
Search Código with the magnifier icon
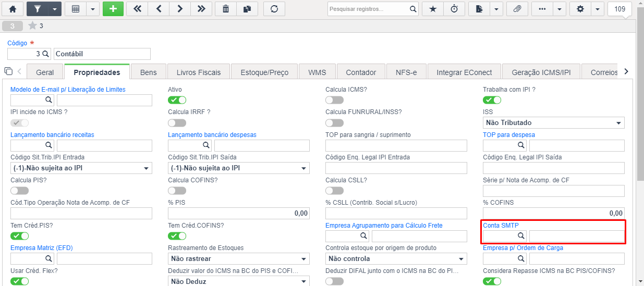click(45, 54)
